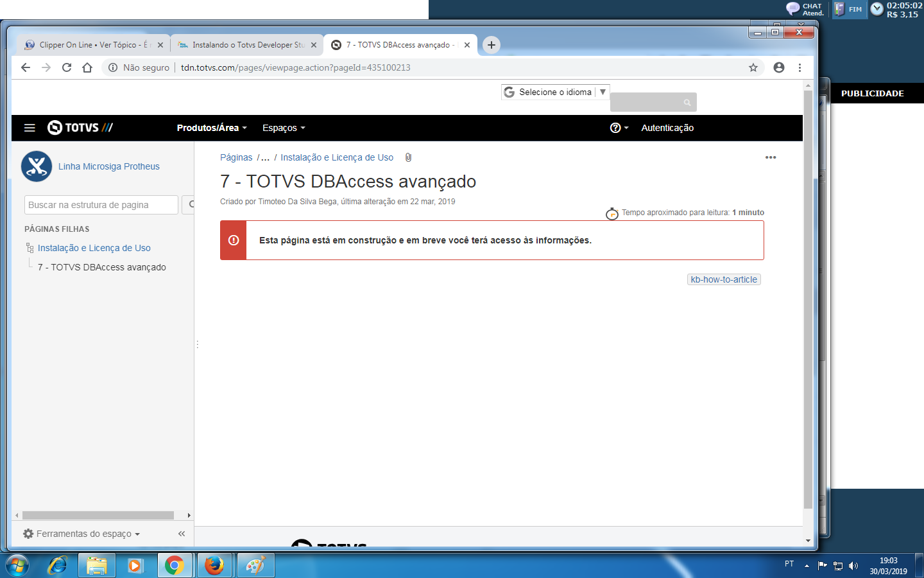Click the attachments paperclip icon
Viewport: 924px width, 578px height.
click(408, 157)
